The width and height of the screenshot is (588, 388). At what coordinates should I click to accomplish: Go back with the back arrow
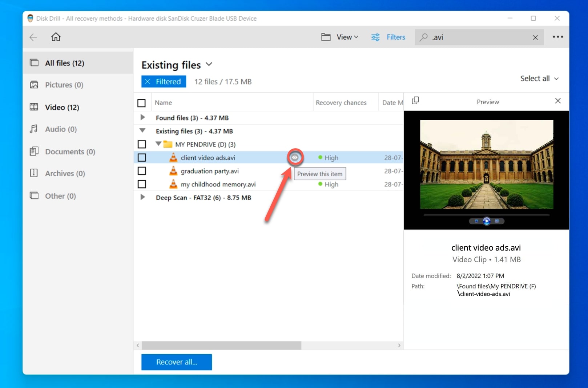[33, 37]
